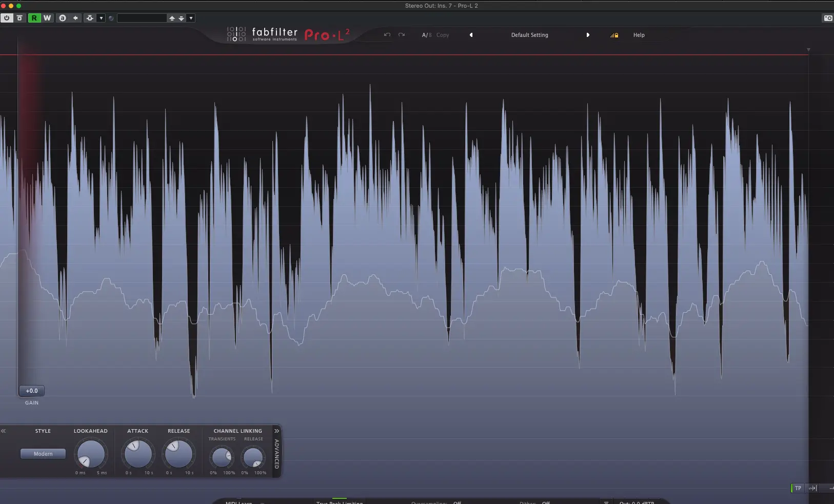The image size is (834, 504).
Task: Go to next preset with right triangle
Action: pos(588,35)
